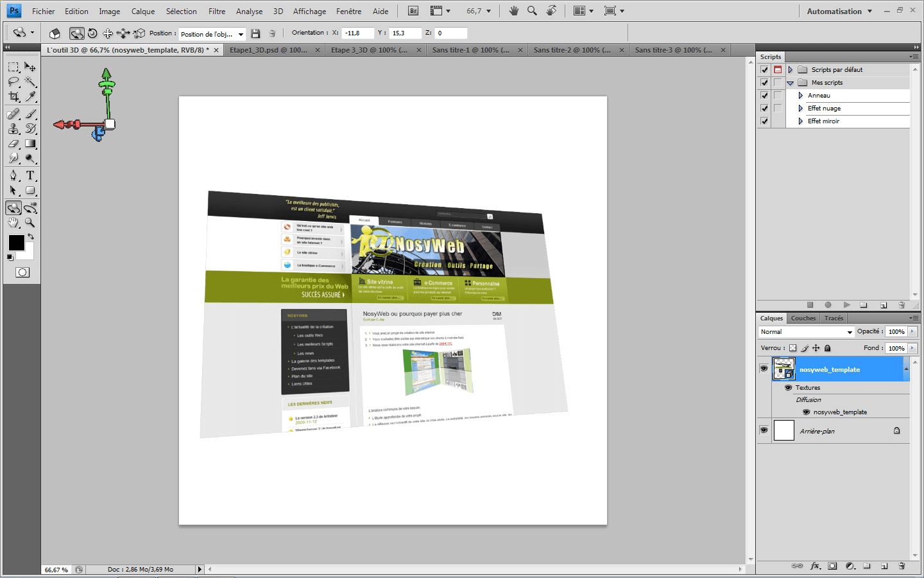Select the Lasso tool

click(x=13, y=82)
